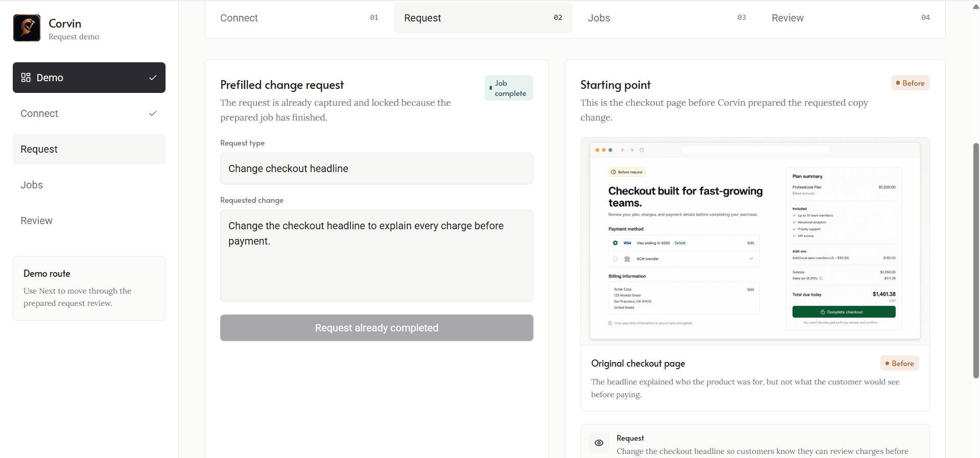Click Complete checkout button in preview

(x=844, y=312)
